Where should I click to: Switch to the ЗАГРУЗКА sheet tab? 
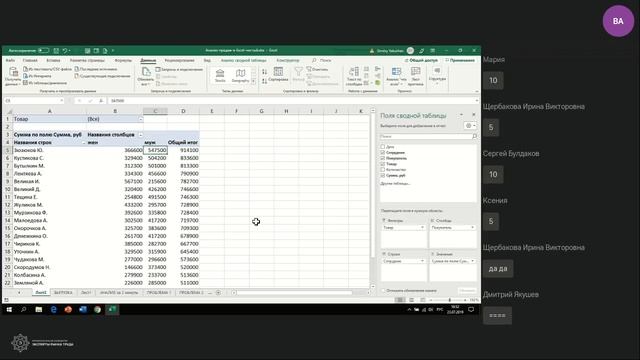pyautogui.click(x=63, y=292)
